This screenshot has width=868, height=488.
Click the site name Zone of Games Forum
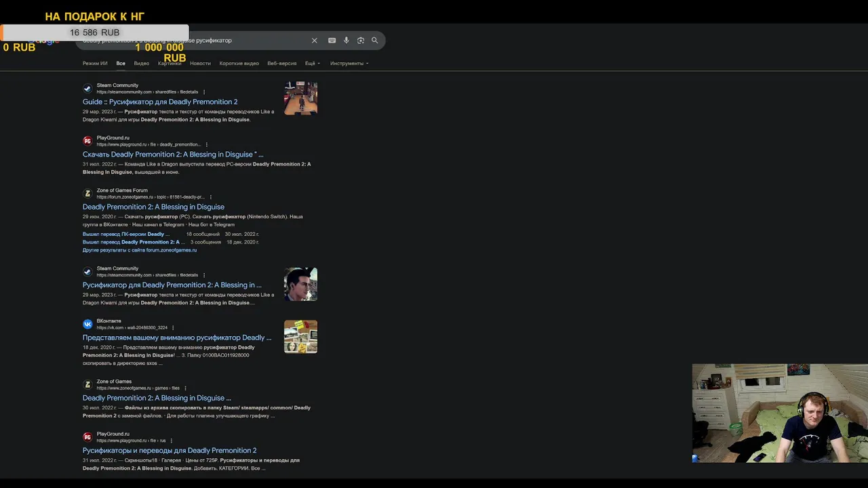tap(122, 190)
